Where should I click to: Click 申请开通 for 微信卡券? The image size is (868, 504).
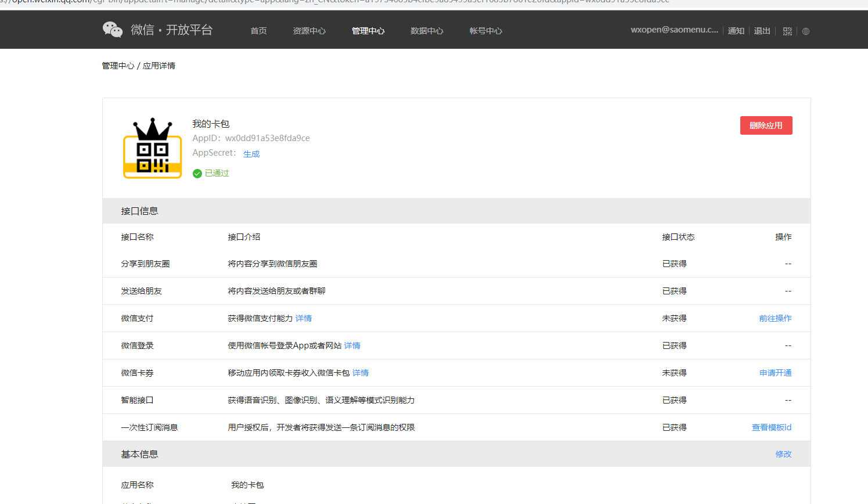775,373
